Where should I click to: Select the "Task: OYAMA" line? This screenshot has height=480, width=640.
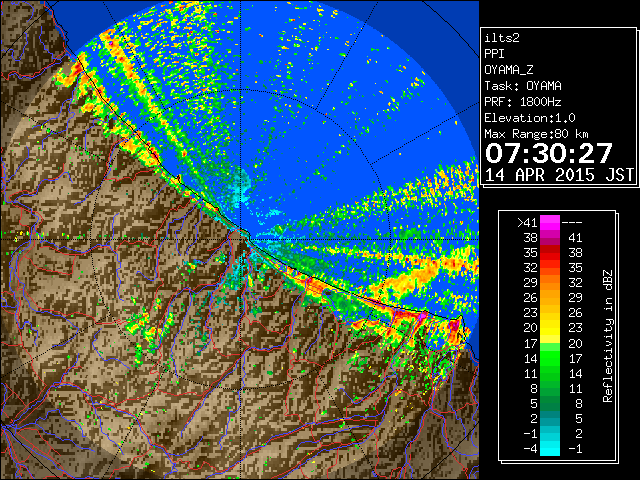[523, 86]
